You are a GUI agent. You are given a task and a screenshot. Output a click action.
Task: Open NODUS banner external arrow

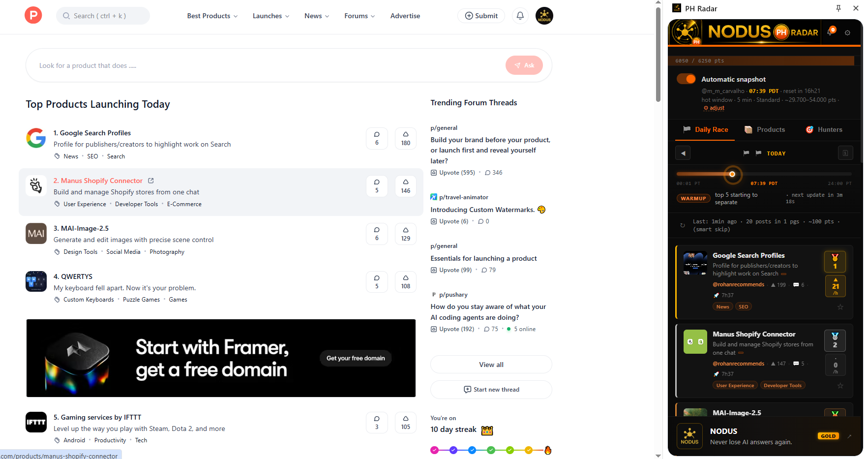pyautogui.click(x=849, y=436)
